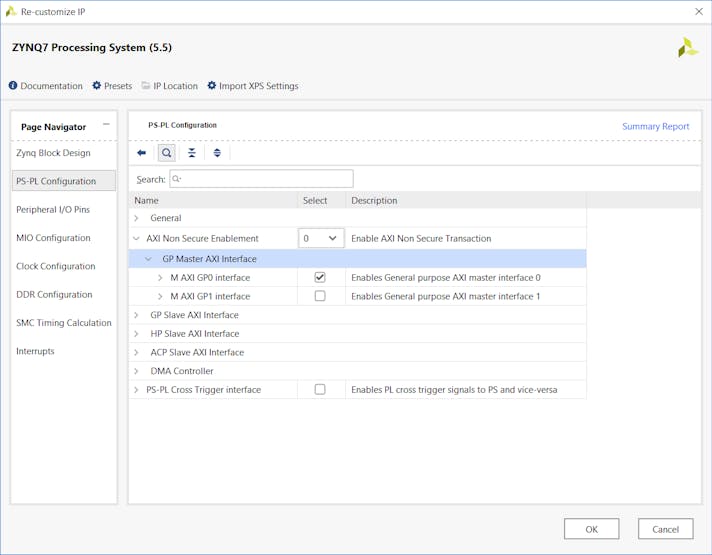Click the text 'Enable AXI Non Secure Transaction'
The width and height of the screenshot is (712, 555).
pyautogui.click(x=421, y=238)
